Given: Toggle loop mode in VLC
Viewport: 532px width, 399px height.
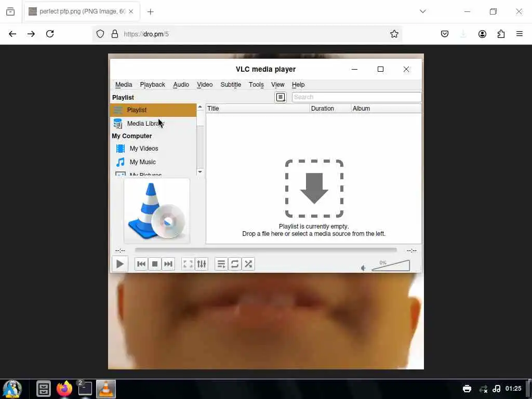Looking at the screenshot, I should (234, 264).
